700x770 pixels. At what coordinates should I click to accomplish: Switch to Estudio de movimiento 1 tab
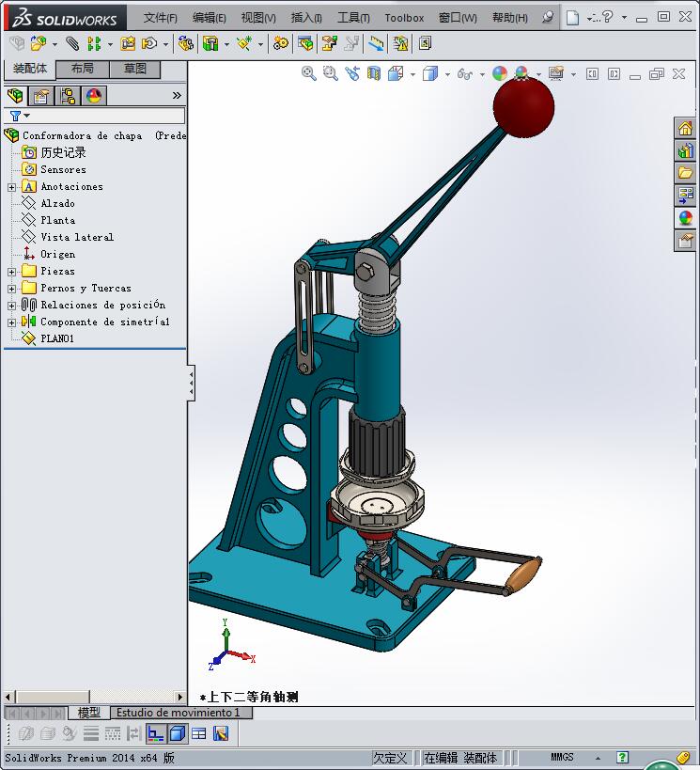pyautogui.click(x=179, y=713)
